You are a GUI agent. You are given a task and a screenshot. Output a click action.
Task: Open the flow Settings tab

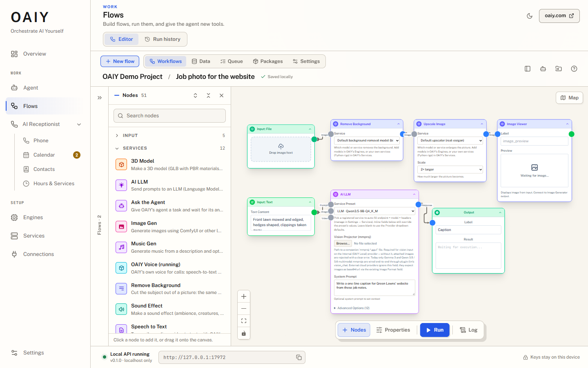(x=306, y=61)
